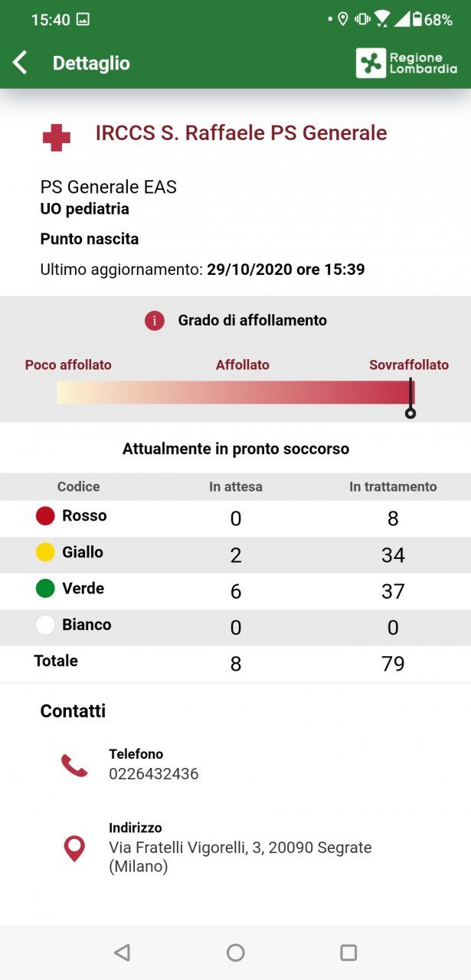471x980 pixels.
Task: Tap the Bianco white code dot
Action: pyautogui.click(x=45, y=625)
